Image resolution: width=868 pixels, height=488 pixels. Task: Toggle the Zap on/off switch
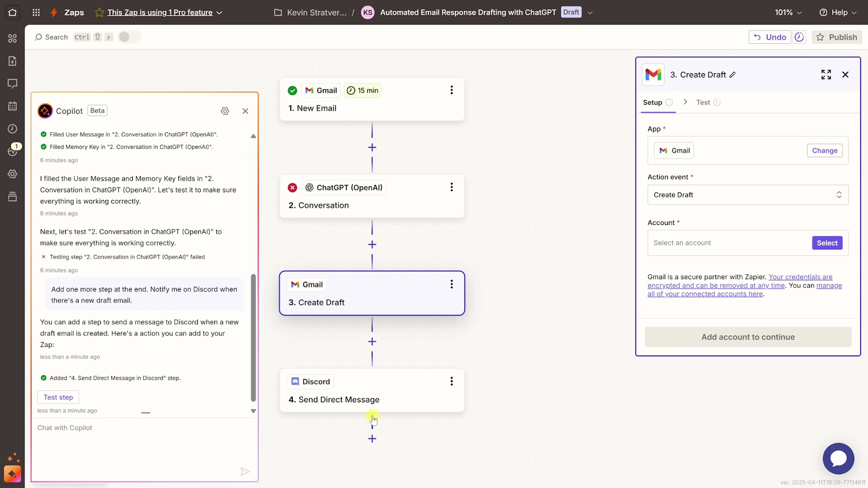pos(129,37)
